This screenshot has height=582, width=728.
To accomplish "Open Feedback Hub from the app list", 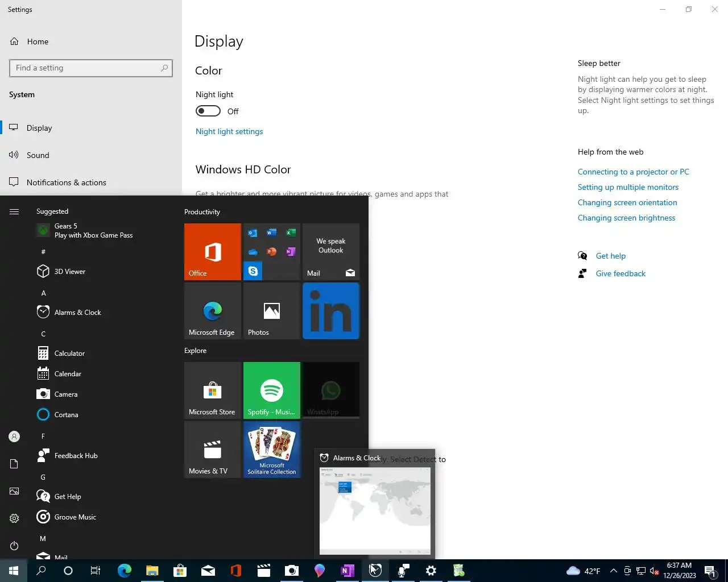I will pos(102,456).
